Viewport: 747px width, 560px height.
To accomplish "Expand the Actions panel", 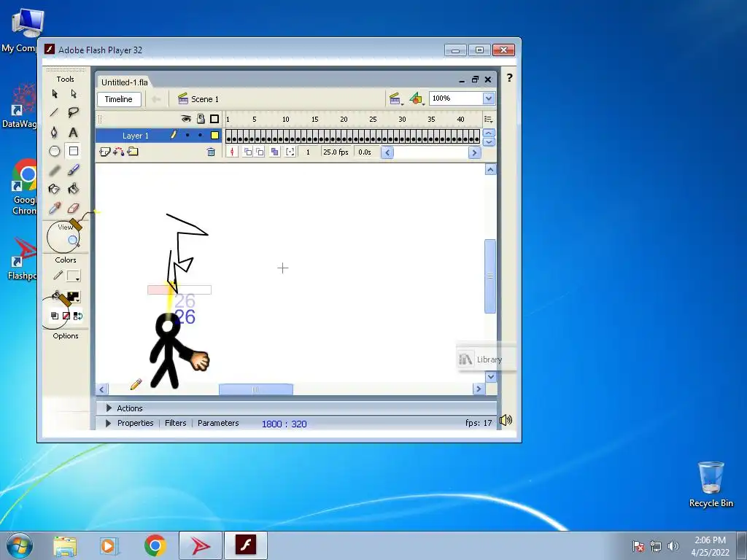I will (109, 408).
